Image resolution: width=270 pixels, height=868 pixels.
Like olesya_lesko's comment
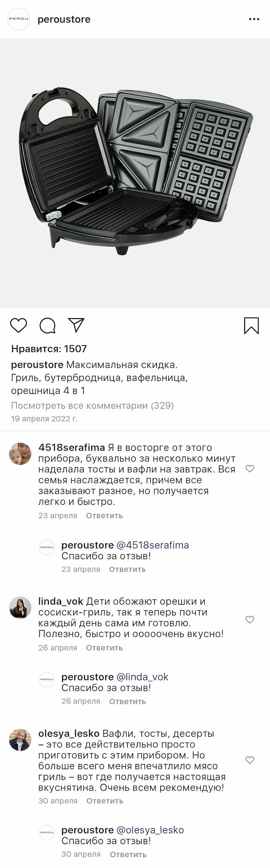pos(250,760)
